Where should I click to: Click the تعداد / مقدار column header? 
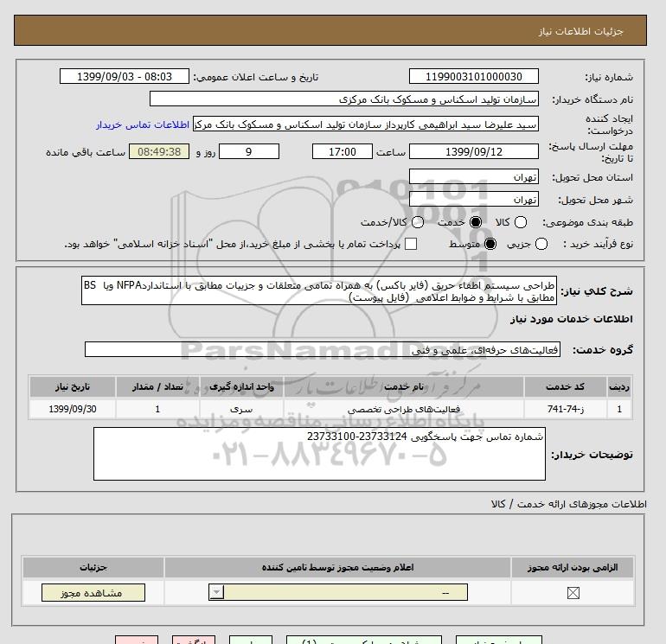[157, 386]
